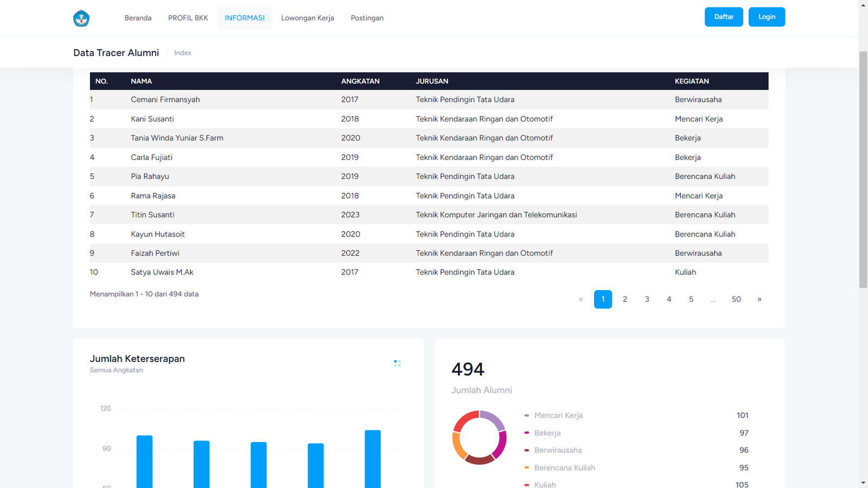Sort by the ANGKATAN column header
Image resolution: width=868 pixels, height=488 pixels.
360,81
